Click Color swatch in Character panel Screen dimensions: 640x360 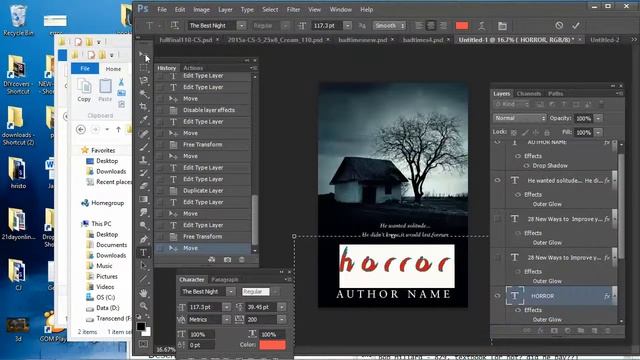[x=273, y=345]
